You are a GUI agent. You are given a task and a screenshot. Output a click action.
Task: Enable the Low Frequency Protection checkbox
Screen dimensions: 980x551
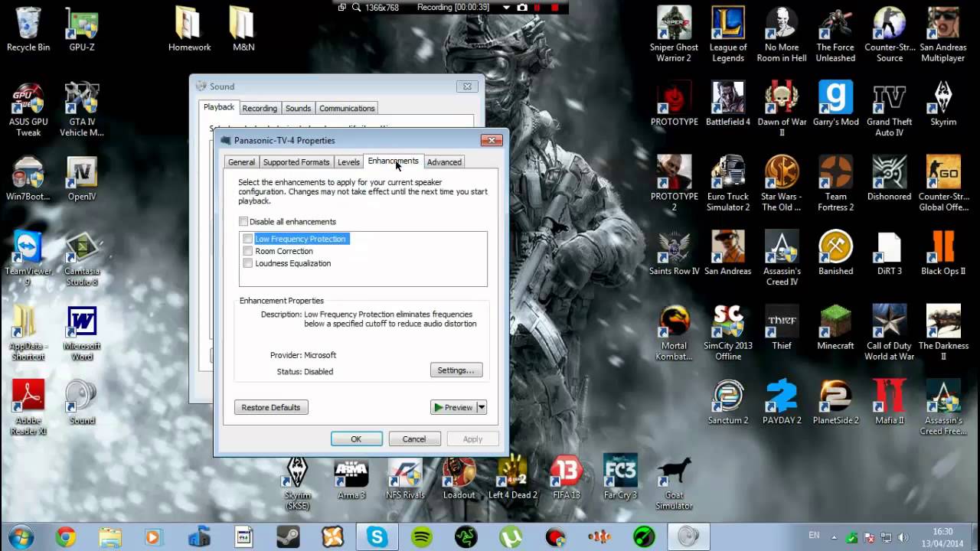click(x=247, y=239)
